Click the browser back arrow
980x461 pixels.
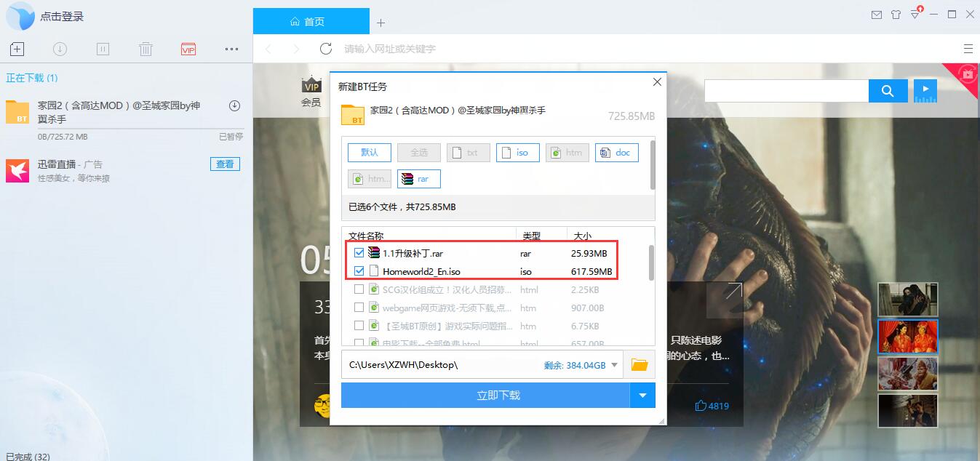tap(268, 49)
